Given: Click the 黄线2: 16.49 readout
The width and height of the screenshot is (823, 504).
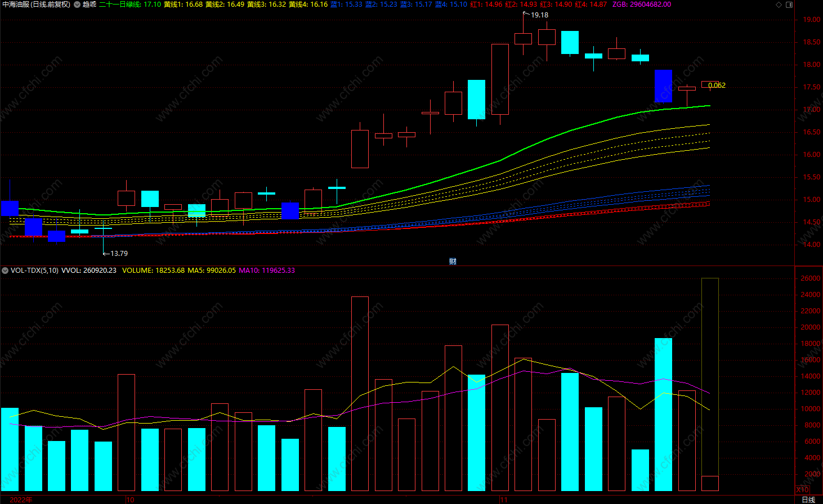Looking at the screenshot, I should pyautogui.click(x=225, y=4).
